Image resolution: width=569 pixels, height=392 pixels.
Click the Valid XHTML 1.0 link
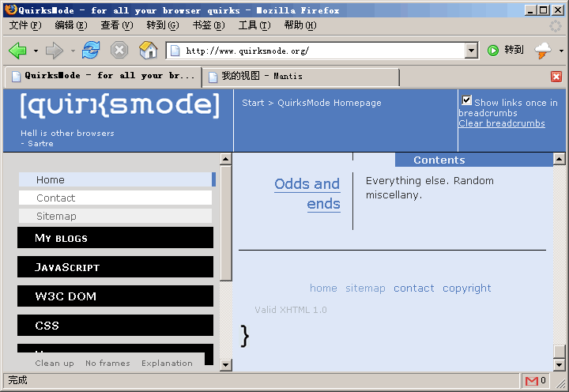291,310
